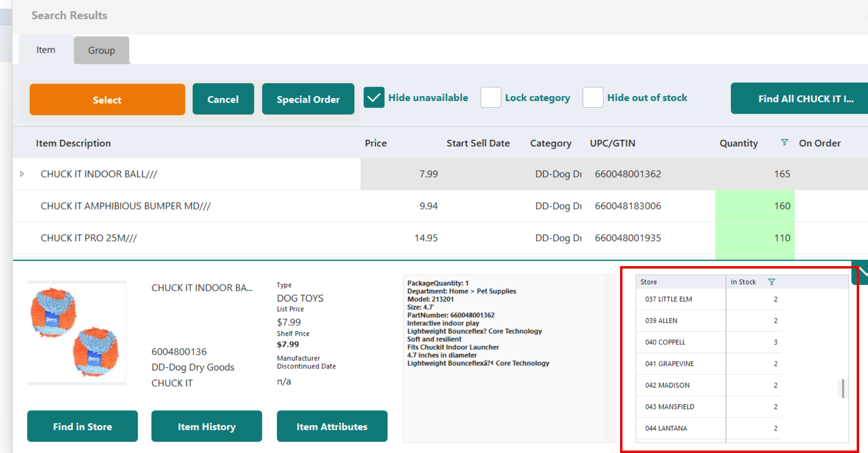Select store 041 GRAPEVINE row
This screenshot has width=868, height=453.
709,364
